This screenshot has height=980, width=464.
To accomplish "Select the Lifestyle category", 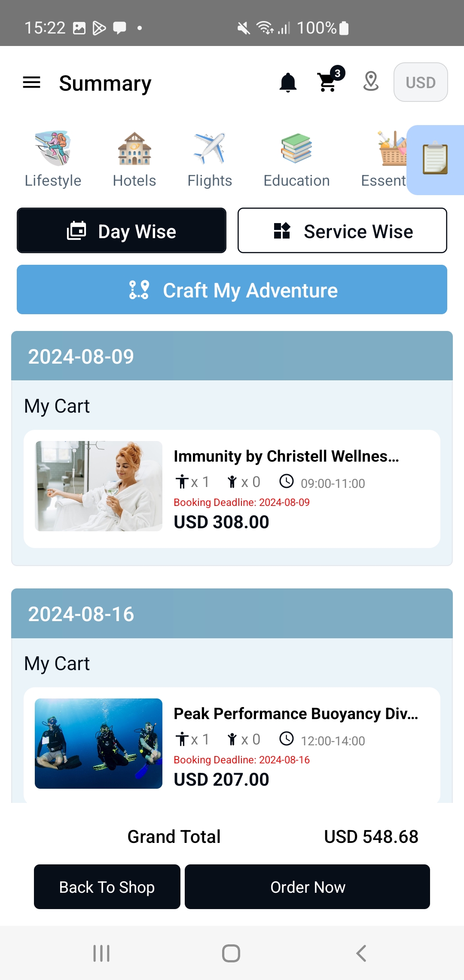I will [53, 159].
